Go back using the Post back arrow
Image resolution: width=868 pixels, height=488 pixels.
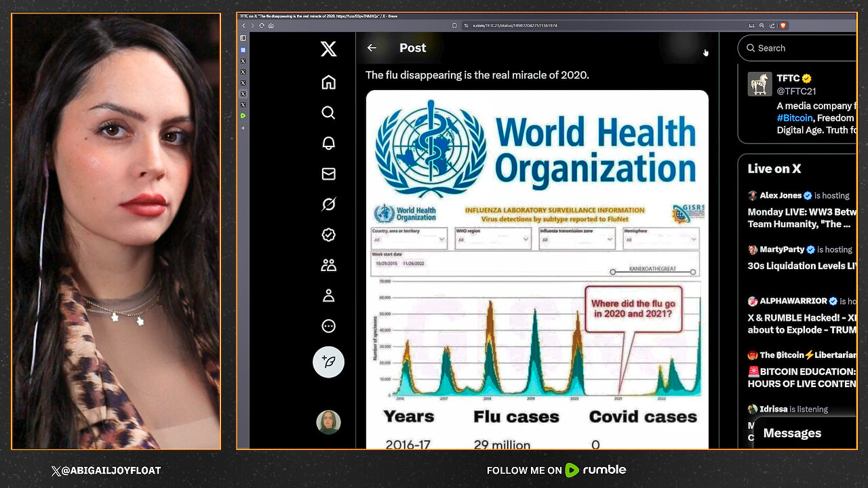[x=372, y=47]
